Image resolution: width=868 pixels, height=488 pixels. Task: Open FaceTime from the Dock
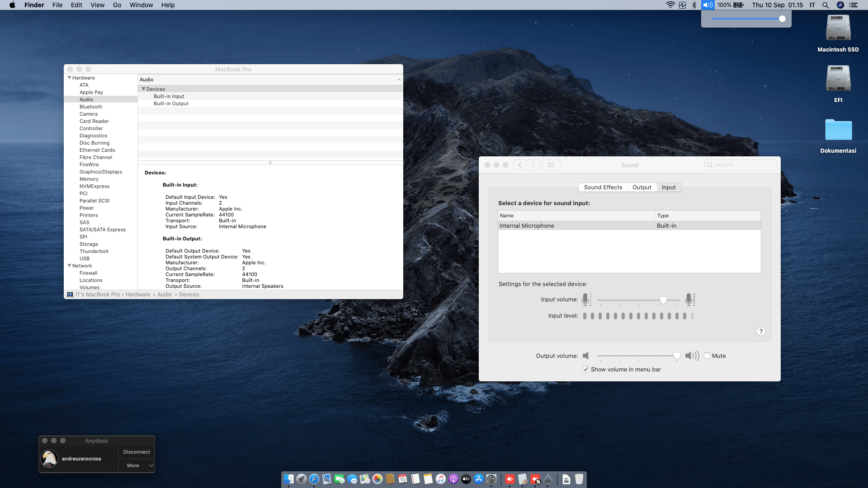[340, 479]
